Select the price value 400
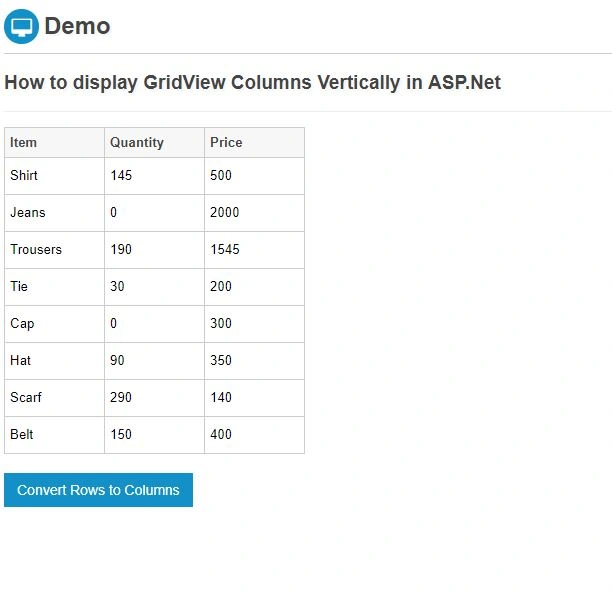The image size is (612, 591). click(221, 434)
